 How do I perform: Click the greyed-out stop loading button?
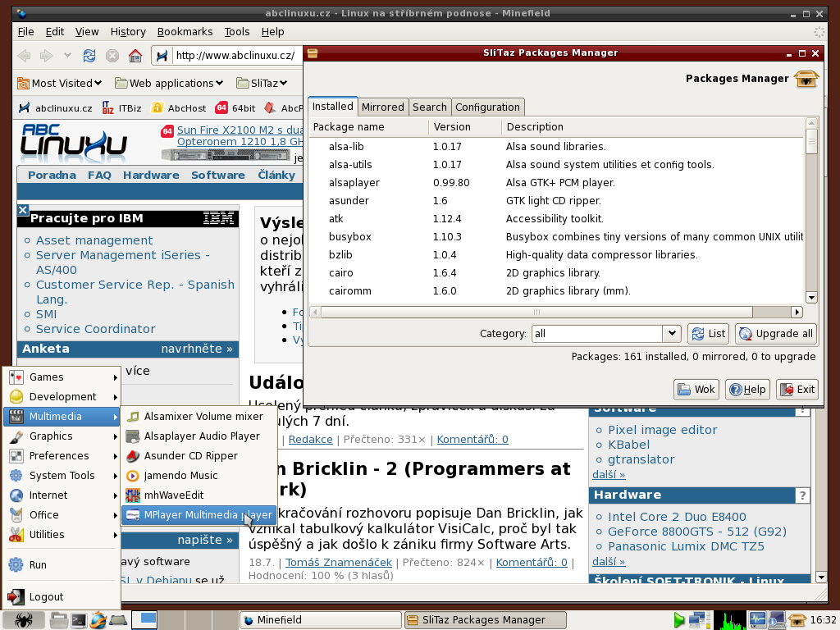click(112, 55)
